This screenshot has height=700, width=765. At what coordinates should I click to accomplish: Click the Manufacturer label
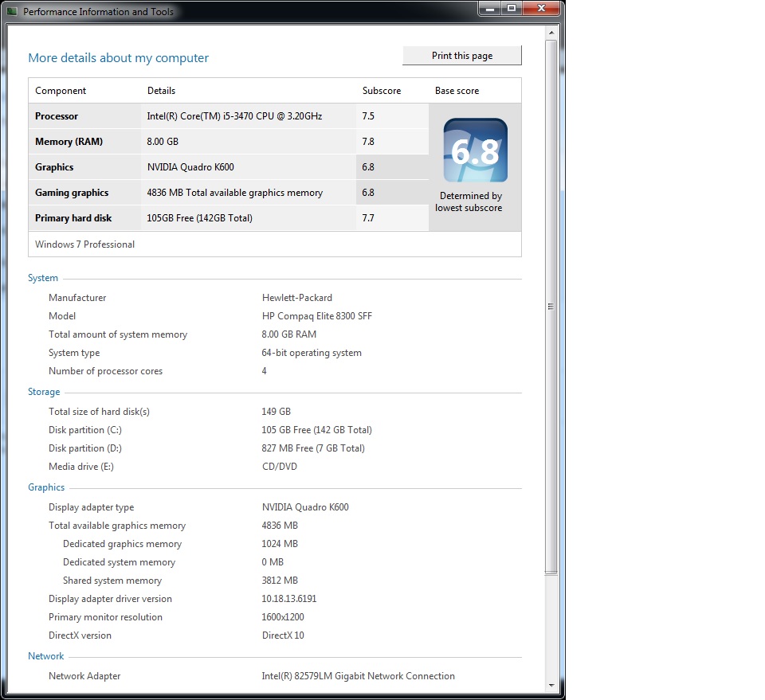click(77, 297)
